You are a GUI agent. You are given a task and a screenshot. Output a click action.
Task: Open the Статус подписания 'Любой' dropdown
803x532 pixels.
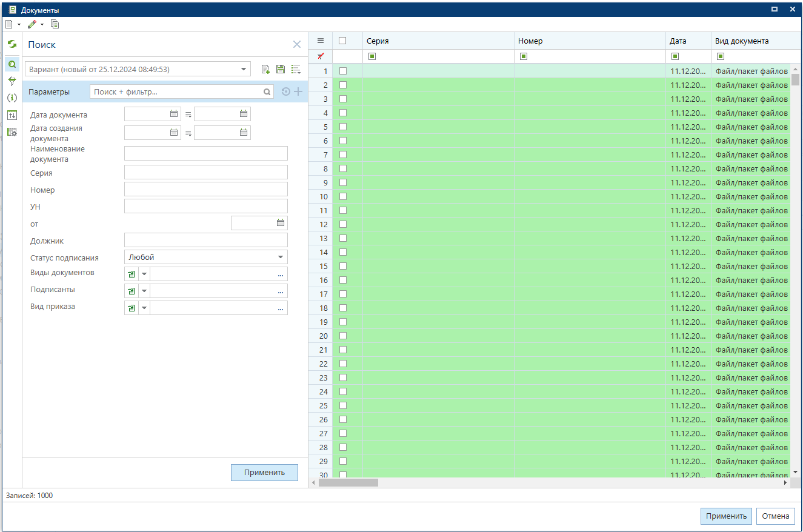281,257
